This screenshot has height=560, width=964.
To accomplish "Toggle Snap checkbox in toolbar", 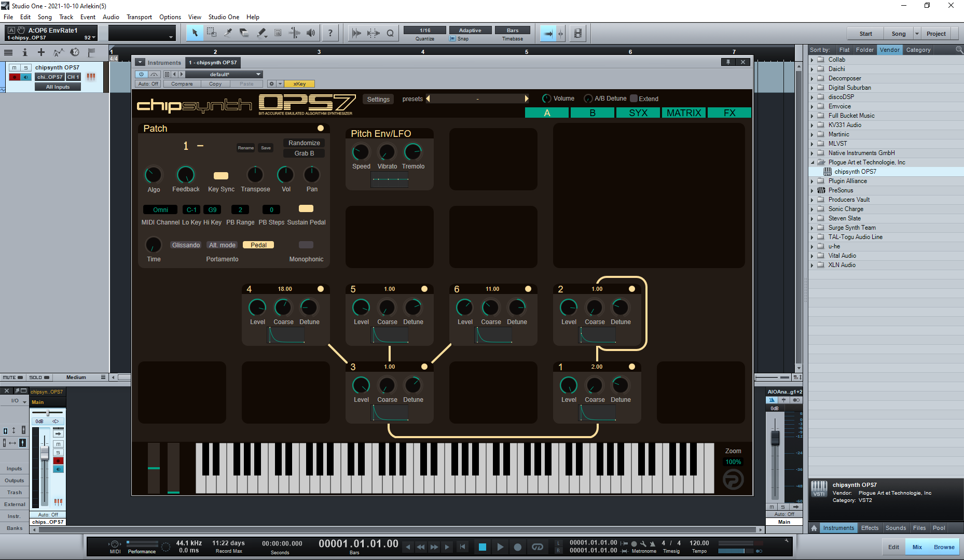I will click(x=452, y=39).
